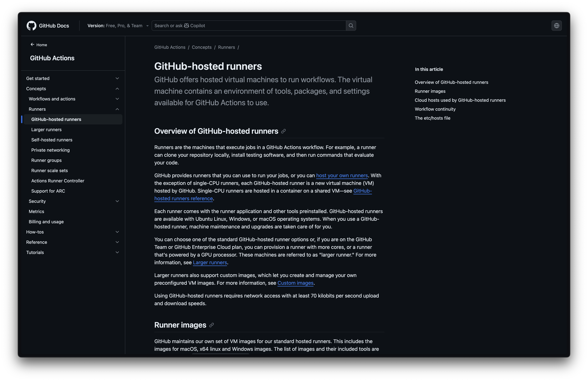This screenshot has height=381, width=588.
Task: Expand the Security section
Action: pyautogui.click(x=117, y=201)
